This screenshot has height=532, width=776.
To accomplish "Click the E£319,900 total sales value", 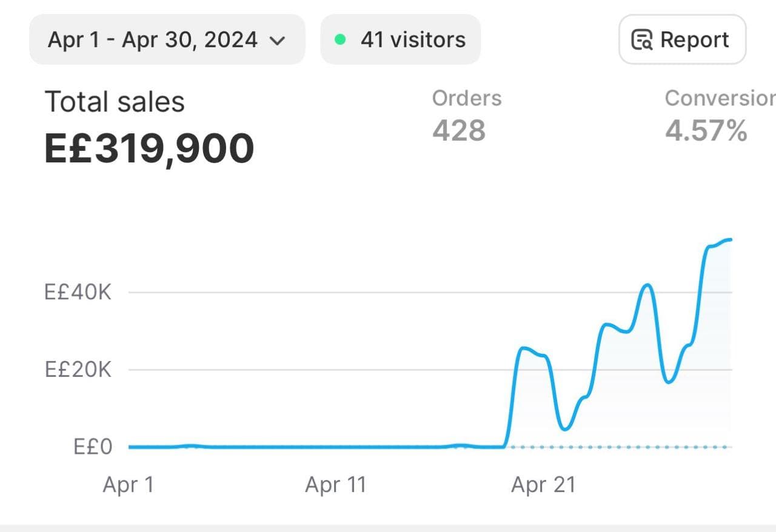I will [x=149, y=148].
